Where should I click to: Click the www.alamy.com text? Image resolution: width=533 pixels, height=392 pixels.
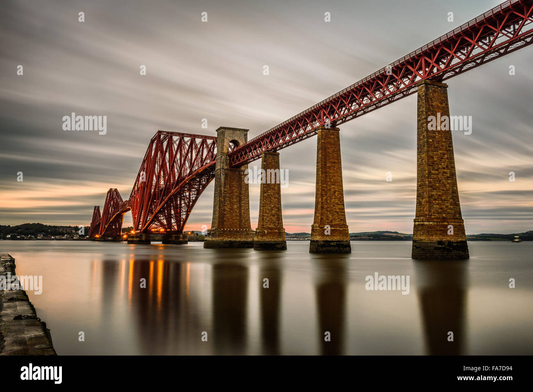click(x=485, y=378)
